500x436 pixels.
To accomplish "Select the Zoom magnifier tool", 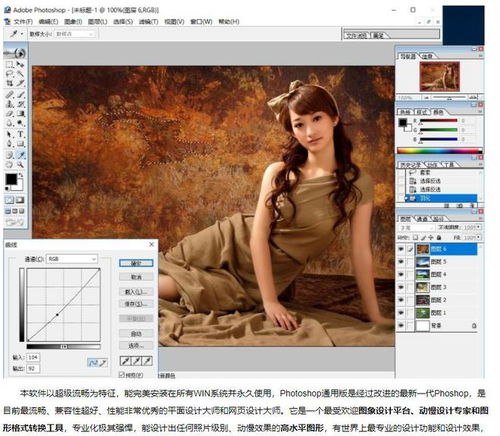I will tap(20, 164).
